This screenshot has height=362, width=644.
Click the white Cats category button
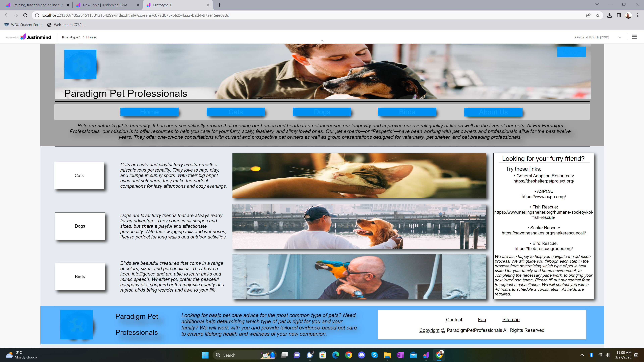pos(79,175)
